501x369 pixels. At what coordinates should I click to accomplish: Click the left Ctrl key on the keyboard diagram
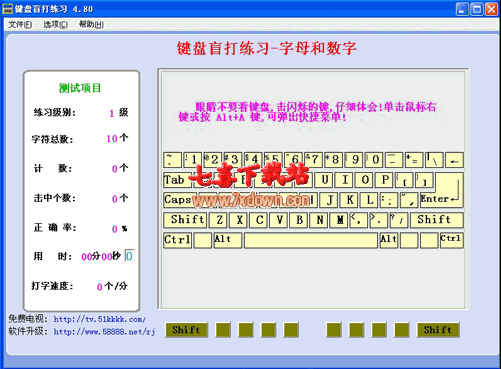[177, 240]
